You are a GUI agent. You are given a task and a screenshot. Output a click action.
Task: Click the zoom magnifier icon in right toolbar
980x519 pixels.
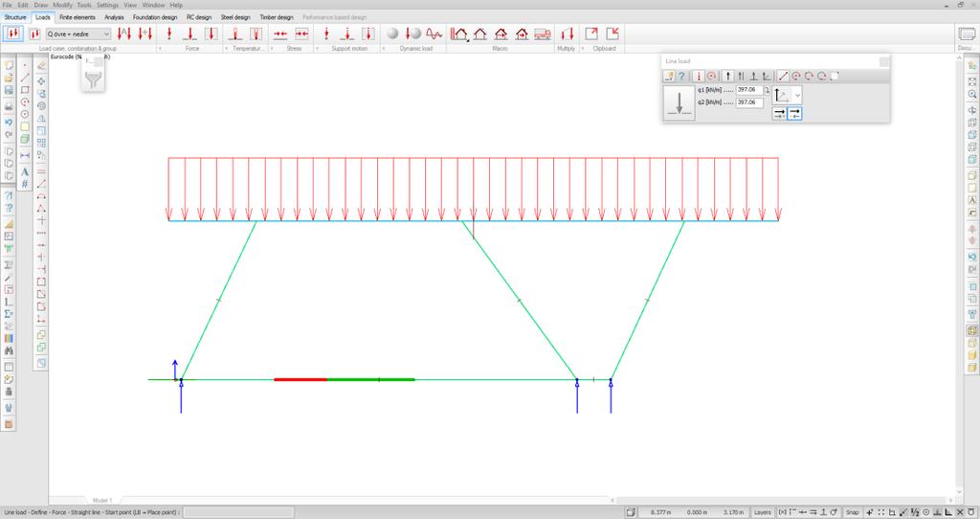tap(972, 95)
